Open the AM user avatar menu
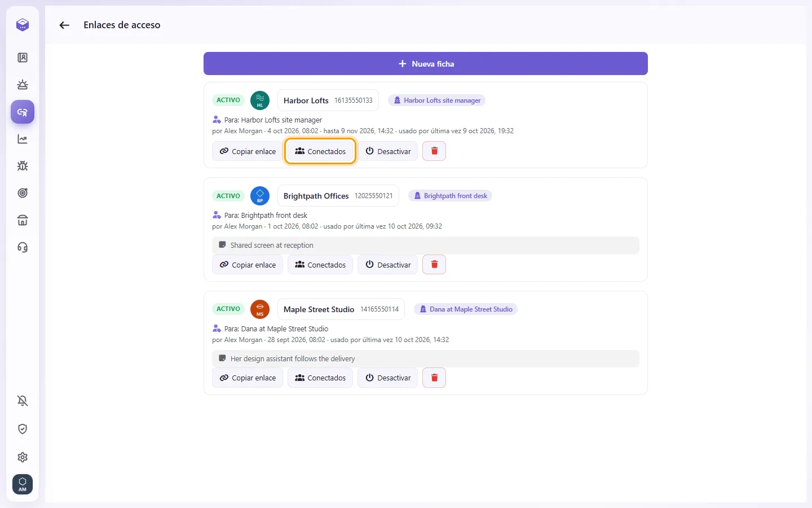Screen dimensions: 812x508 click(23, 484)
